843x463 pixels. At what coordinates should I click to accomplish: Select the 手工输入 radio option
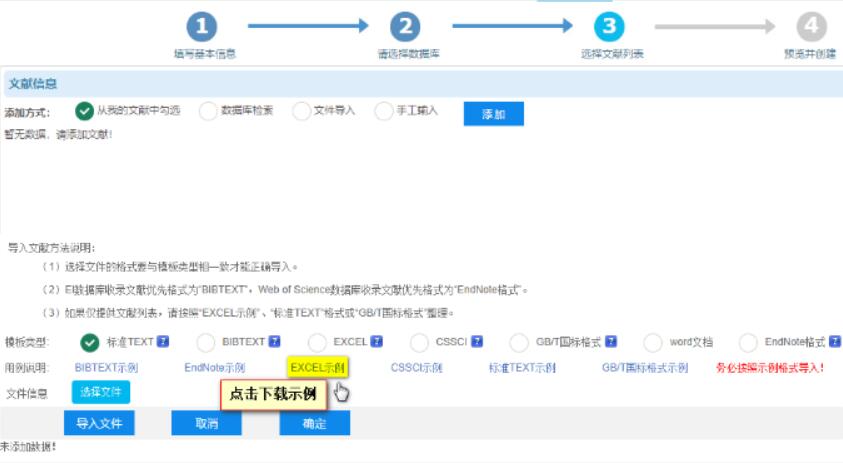coord(383,111)
